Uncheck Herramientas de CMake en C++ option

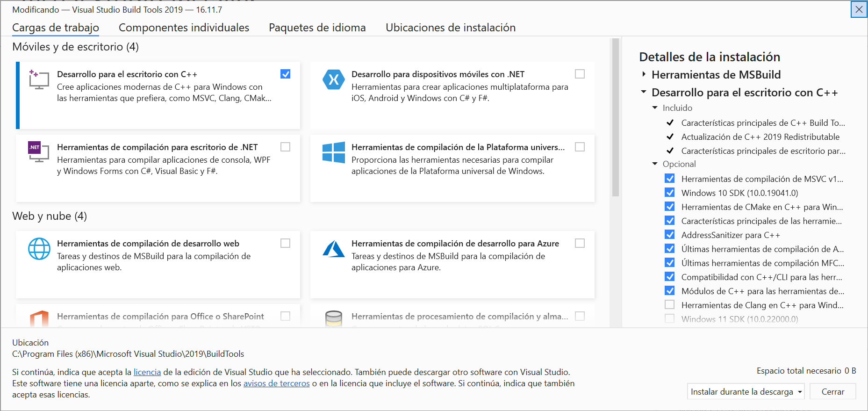pyautogui.click(x=670, y=207)
